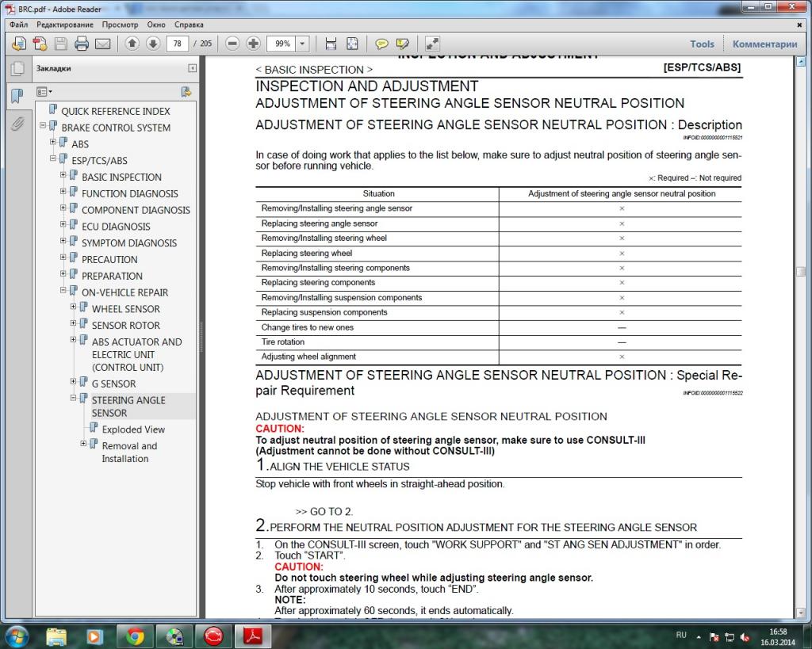This screenshot has height=649, width=812.
Task: Open the bookmarks options dropdown menu
Action: click(x=44, y=92)
